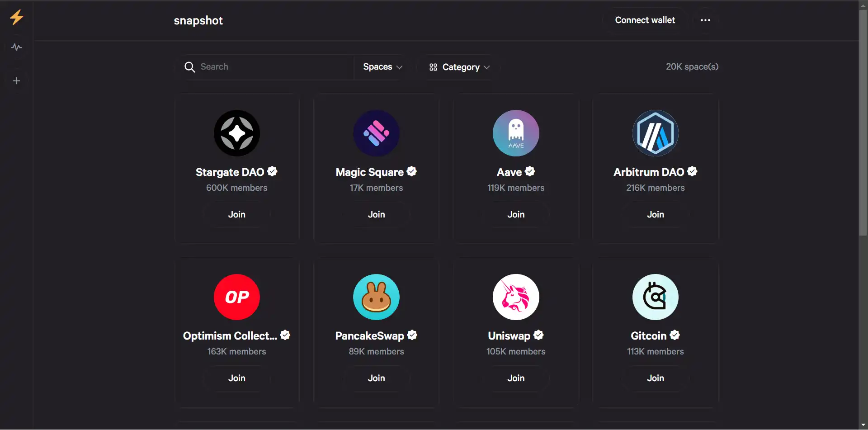Open the three-dot more options menu

pos(705,20)
